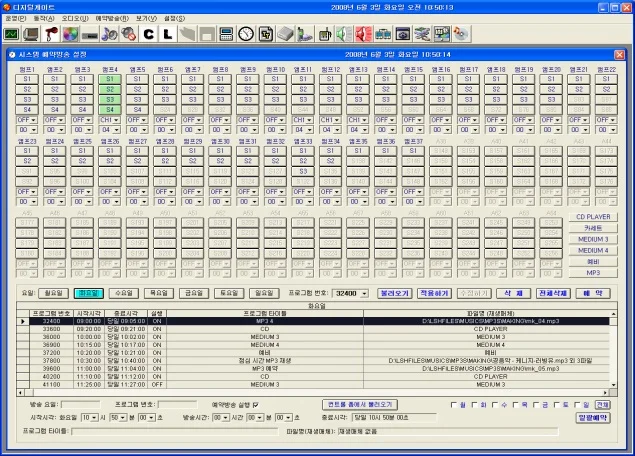Check the 일 weekday checkbox
Image resolution: width=635 pixels, height=456 pixels.
click(x=577, y=405)
